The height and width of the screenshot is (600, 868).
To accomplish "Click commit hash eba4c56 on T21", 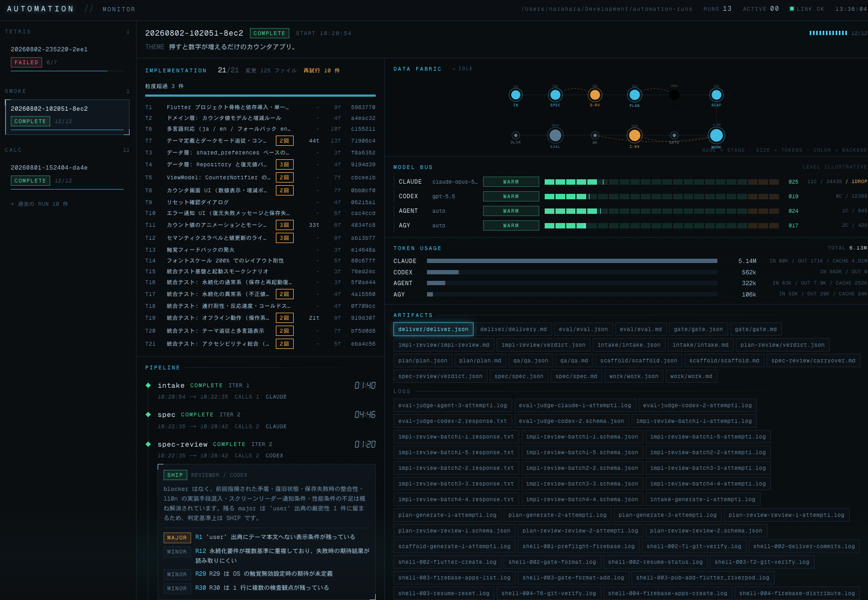I will [363, 344].
